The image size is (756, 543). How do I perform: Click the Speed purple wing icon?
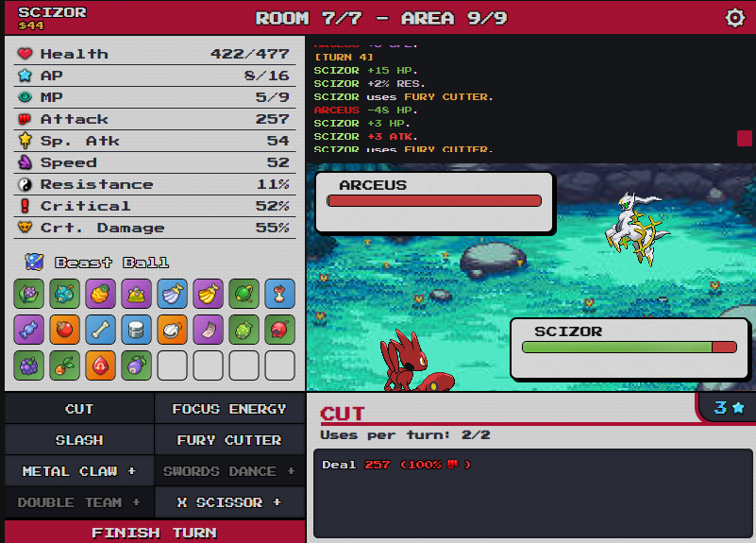25,162
